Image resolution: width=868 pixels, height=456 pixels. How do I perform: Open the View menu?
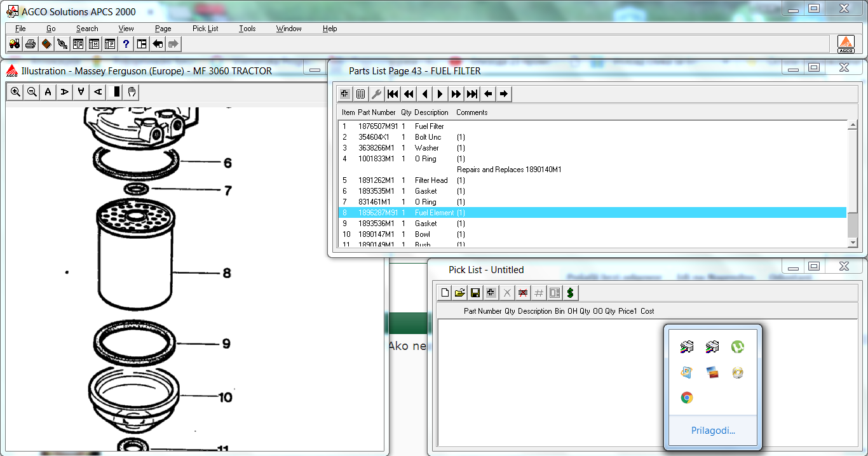pos(126,29)
